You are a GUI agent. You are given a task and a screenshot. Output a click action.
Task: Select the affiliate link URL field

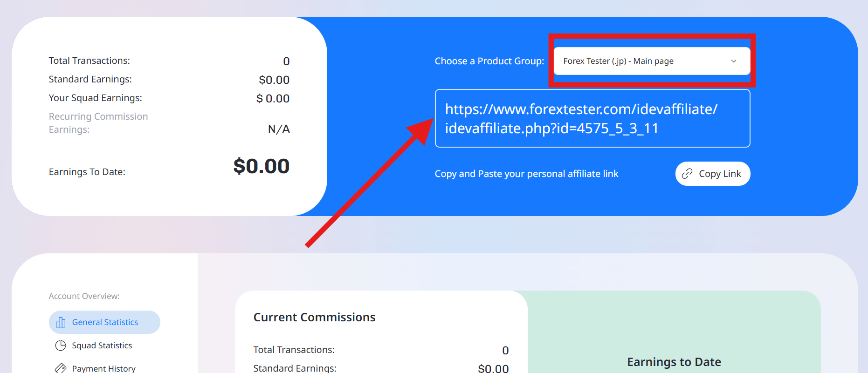point(592,118)
